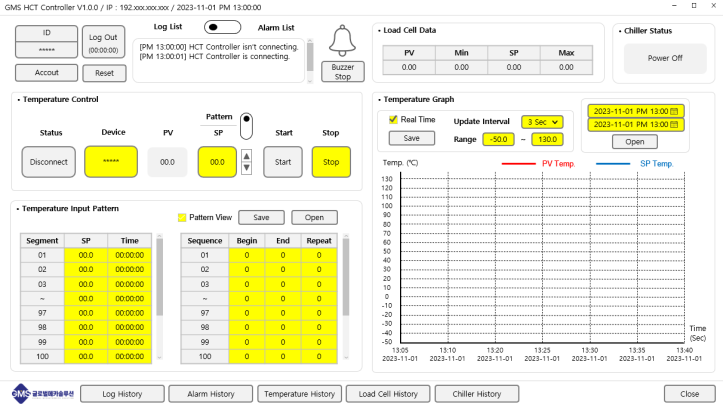
Task: Save the temperature graph
Action: (x=405, y=138)
